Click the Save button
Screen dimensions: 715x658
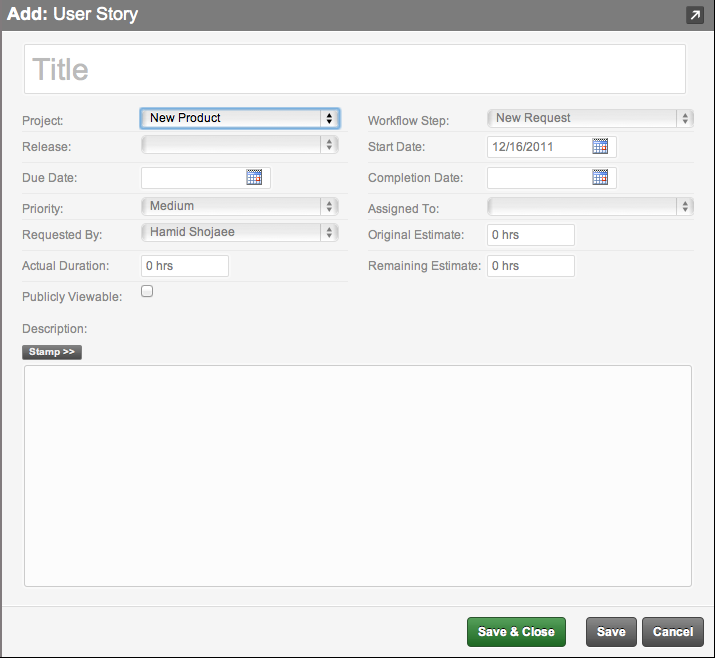point(611,632)
